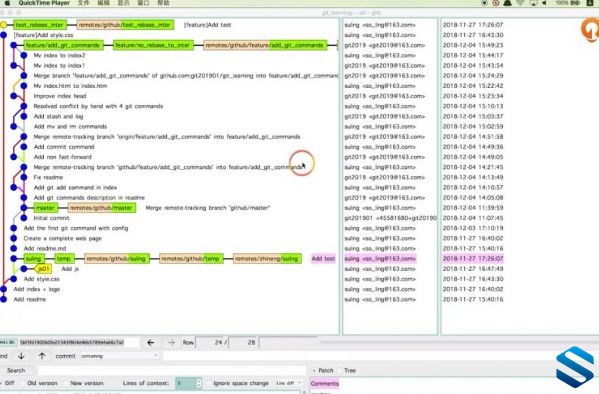Select 'Resolved conflict by hand with 4 git commands'
This screenshot has height=394, width=599.
pos(98,106)
